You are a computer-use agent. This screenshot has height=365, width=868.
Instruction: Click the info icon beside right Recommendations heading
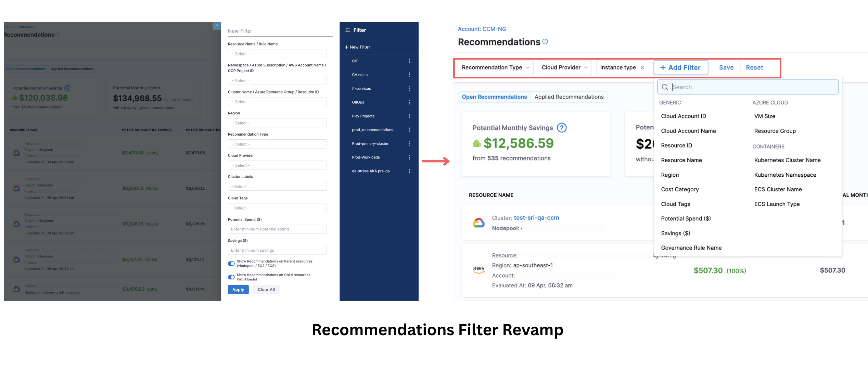coord(545,42)
